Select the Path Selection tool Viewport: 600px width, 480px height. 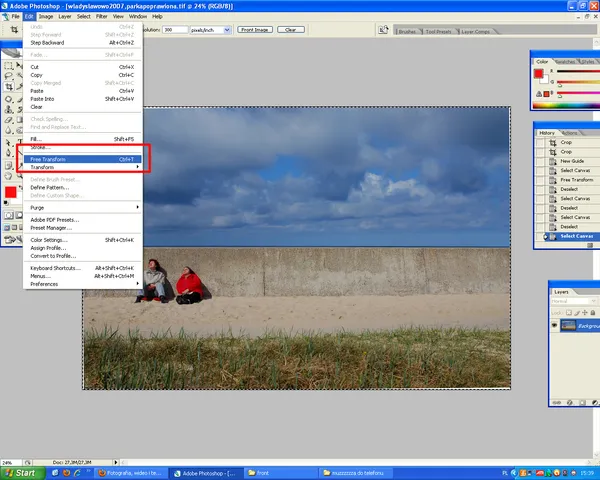[x=8, y=143]
